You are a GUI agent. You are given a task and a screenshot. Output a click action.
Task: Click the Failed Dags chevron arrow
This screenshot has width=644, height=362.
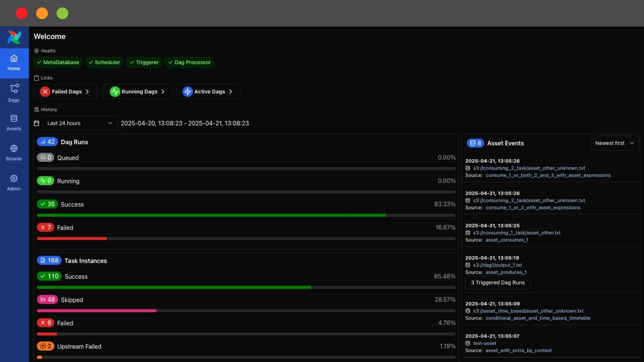[87, 92]
